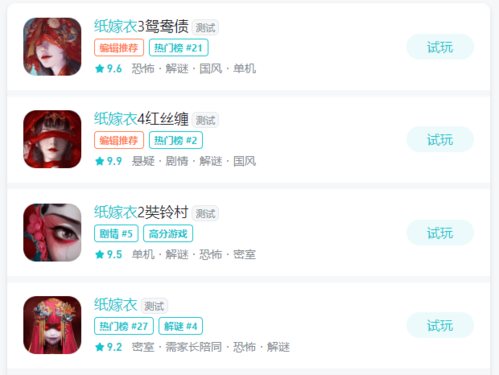Click the star rating 9.6 icon
The height and width of the screenshot is (375, 499).
[100, 69]
